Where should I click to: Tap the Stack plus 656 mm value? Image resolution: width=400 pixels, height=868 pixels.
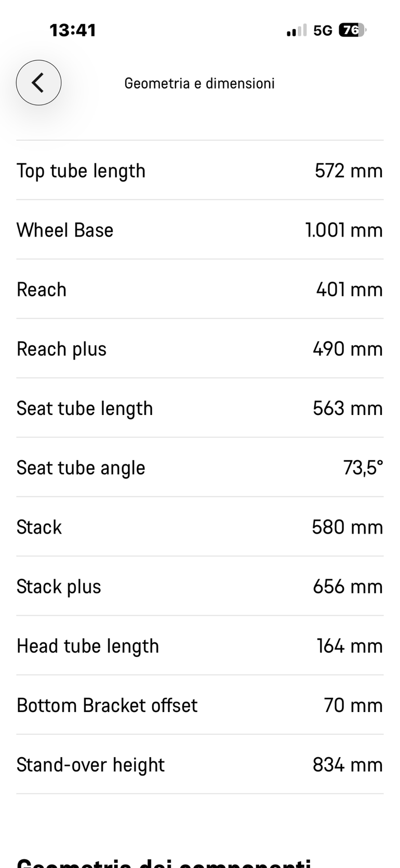tap(348, 587)
